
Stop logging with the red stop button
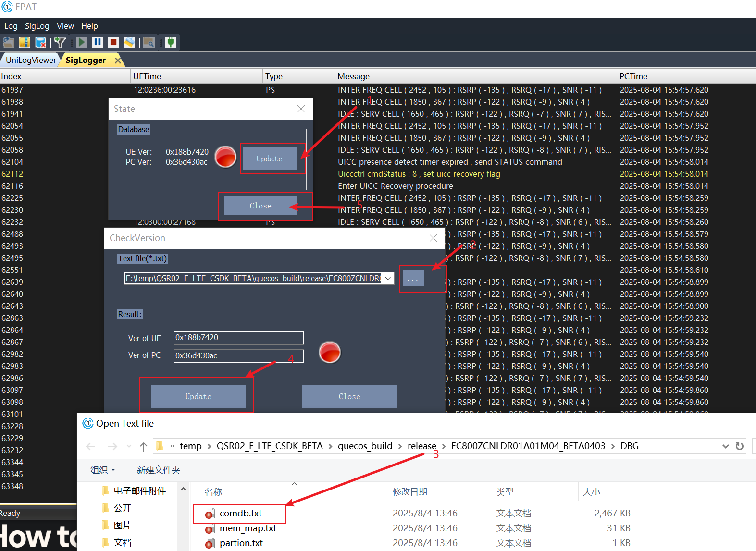[113, 42]
